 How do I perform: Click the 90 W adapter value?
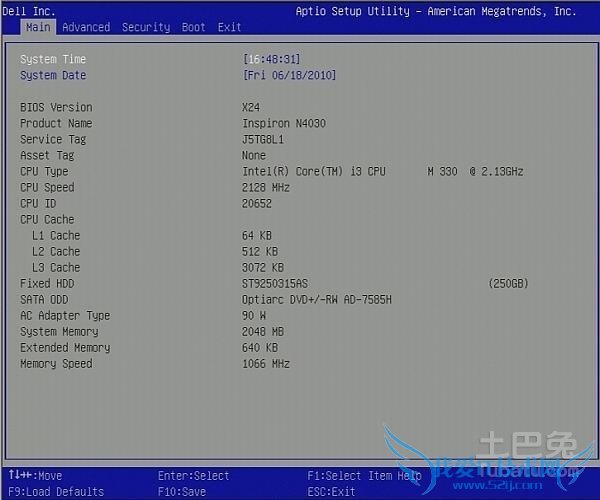tap(254, 316)
